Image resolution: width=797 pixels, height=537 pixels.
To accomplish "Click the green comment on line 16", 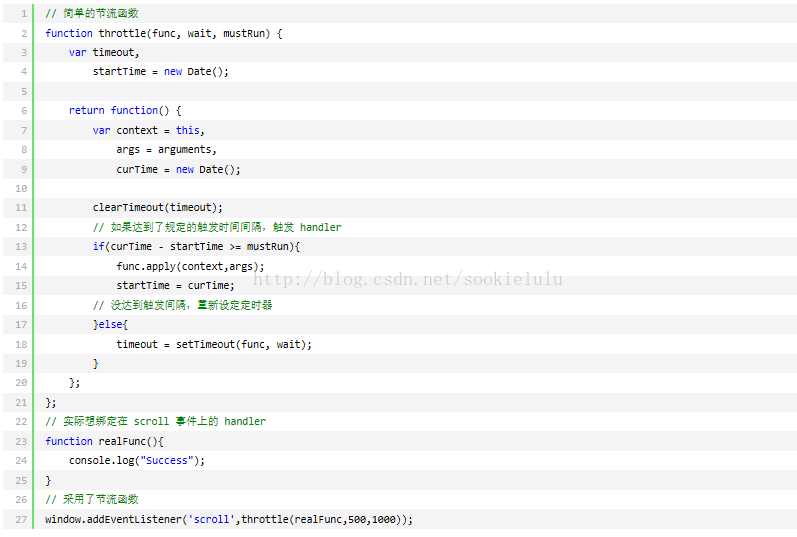I will pyautogui.click(x=182, y=305).
